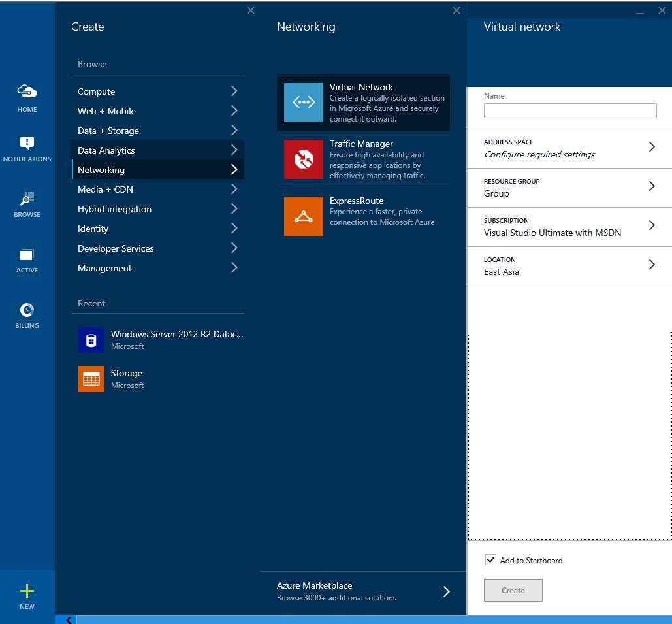Viewport: 672px width, 624px height.
Task: Select Identity in the browse list
Action: point(158,229)
